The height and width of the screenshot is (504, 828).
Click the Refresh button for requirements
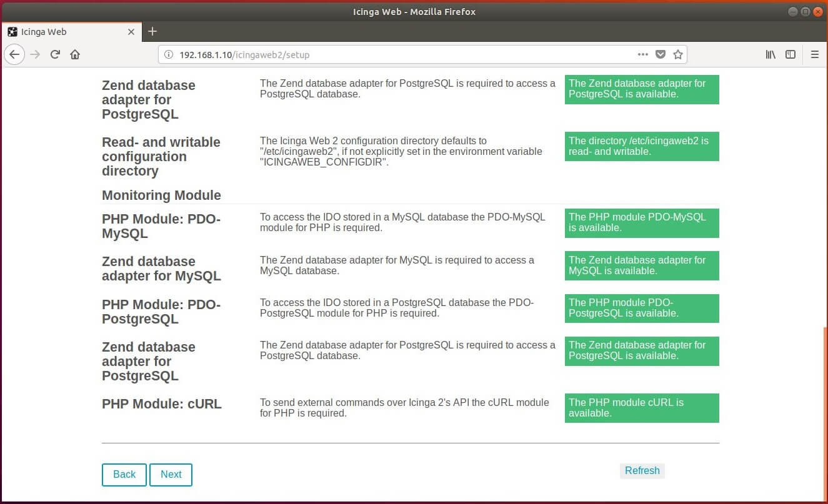tap(642, 471)
